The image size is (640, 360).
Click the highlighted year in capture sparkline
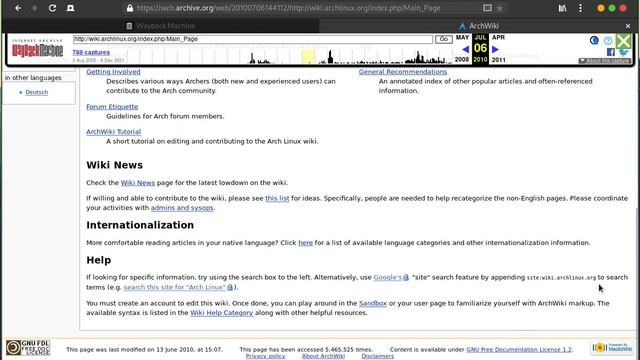308,56
